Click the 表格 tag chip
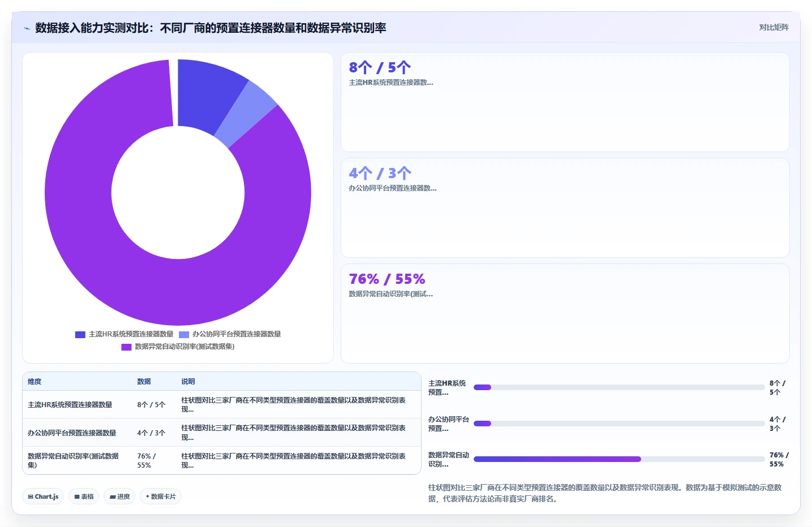 [x=84, y=496]
